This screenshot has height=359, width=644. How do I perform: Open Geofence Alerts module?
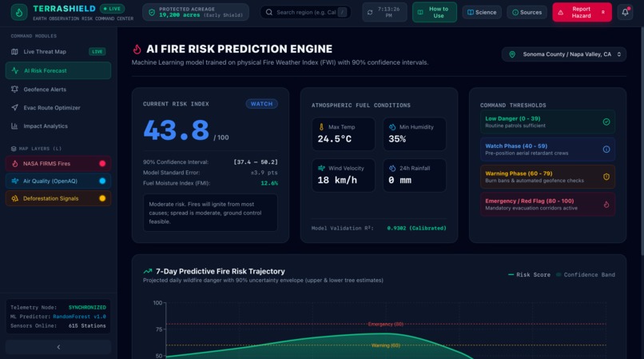click(58, 90)
